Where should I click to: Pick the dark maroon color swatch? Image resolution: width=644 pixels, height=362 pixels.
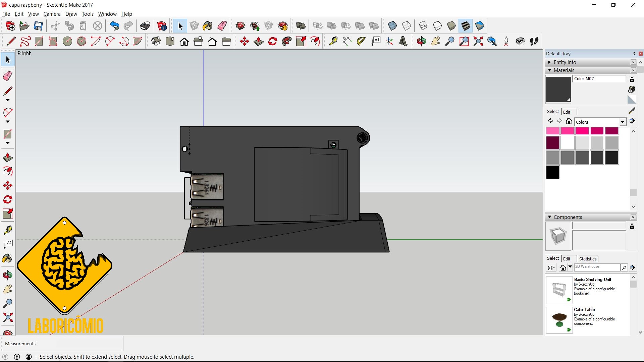pos(552,143)
